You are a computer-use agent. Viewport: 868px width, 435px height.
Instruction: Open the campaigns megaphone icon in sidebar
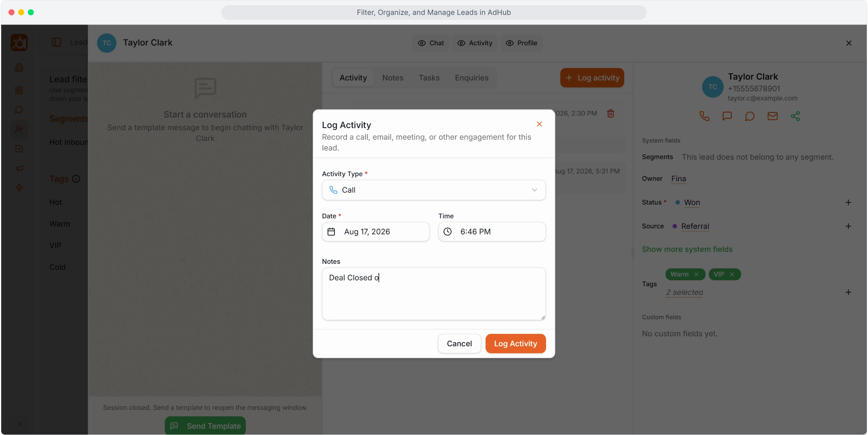tap(19, 168)
